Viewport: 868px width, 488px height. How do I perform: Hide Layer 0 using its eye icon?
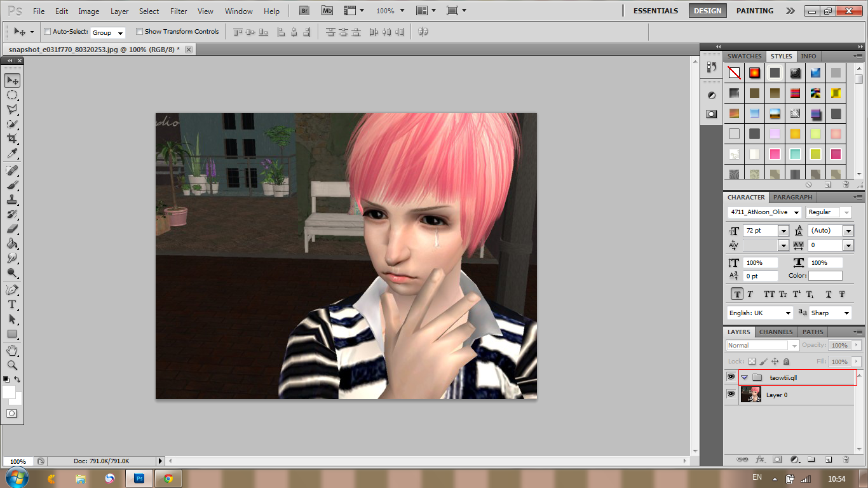[731, 395]
